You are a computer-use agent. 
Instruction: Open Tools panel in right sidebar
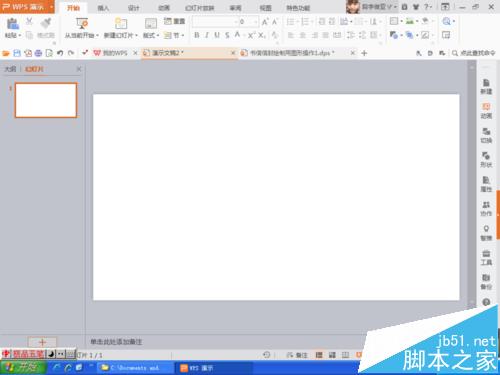(x=486, y=257)
